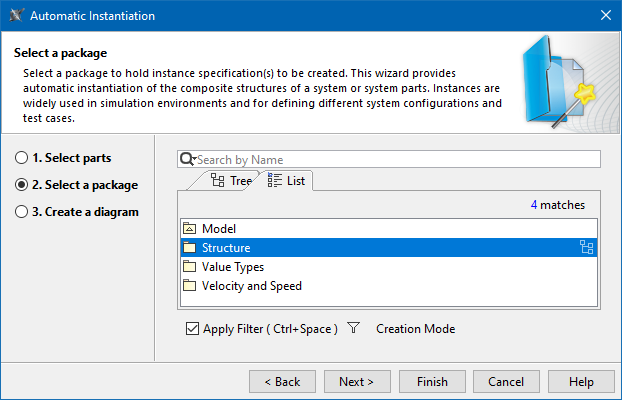Click the Velocity and Speed folder icon
The image size is (622, 400).
(x=190, y=286)
